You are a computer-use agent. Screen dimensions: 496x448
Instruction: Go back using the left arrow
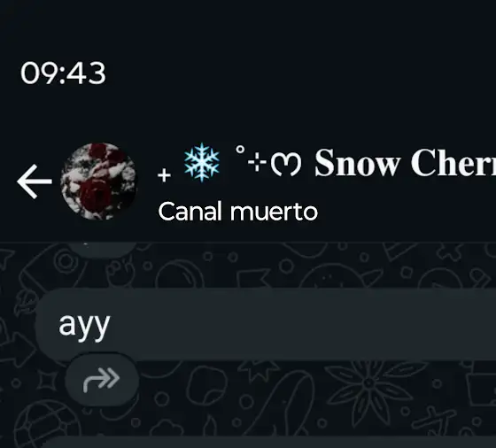click(x=35, y=182)
